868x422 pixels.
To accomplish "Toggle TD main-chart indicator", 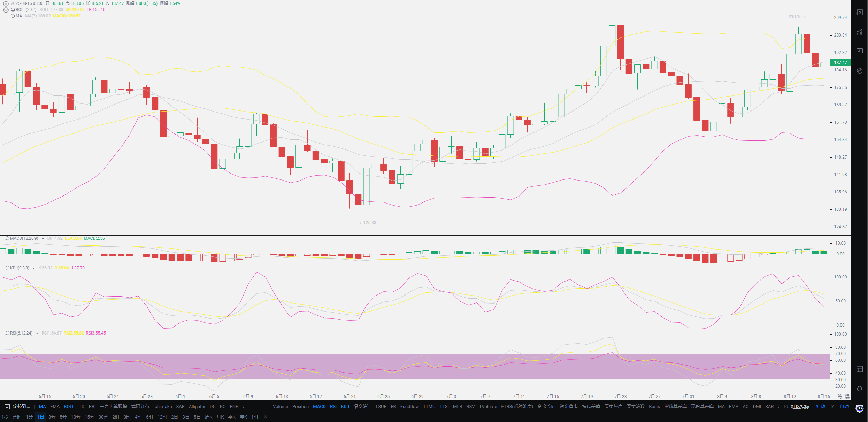I will [82, 407].
